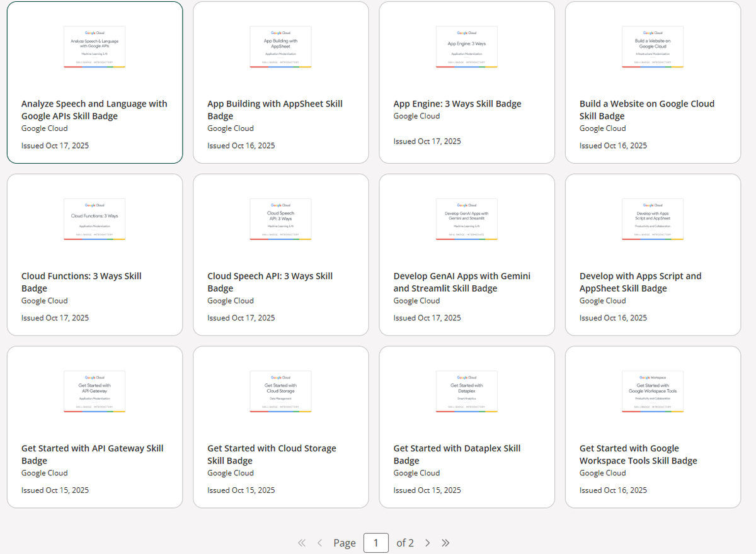Select Develop with Apps Script and AppSheet title
The width and height of the screenshot is (756, 554).
coord(640,282)
